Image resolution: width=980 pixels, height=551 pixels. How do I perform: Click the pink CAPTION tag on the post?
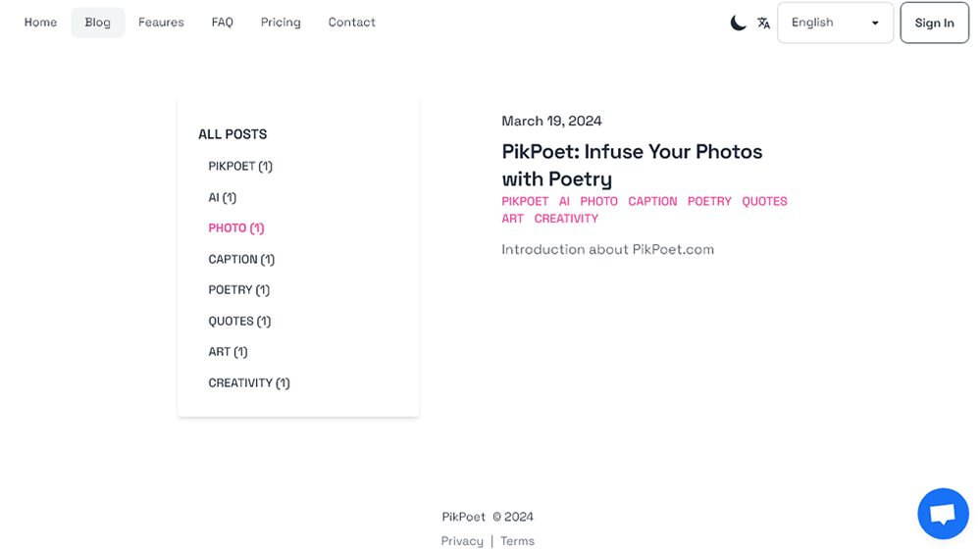(x=652, y=201)
